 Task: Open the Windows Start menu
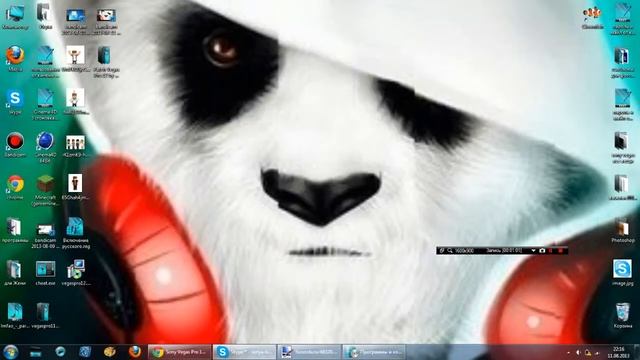(x=10, y=352)
